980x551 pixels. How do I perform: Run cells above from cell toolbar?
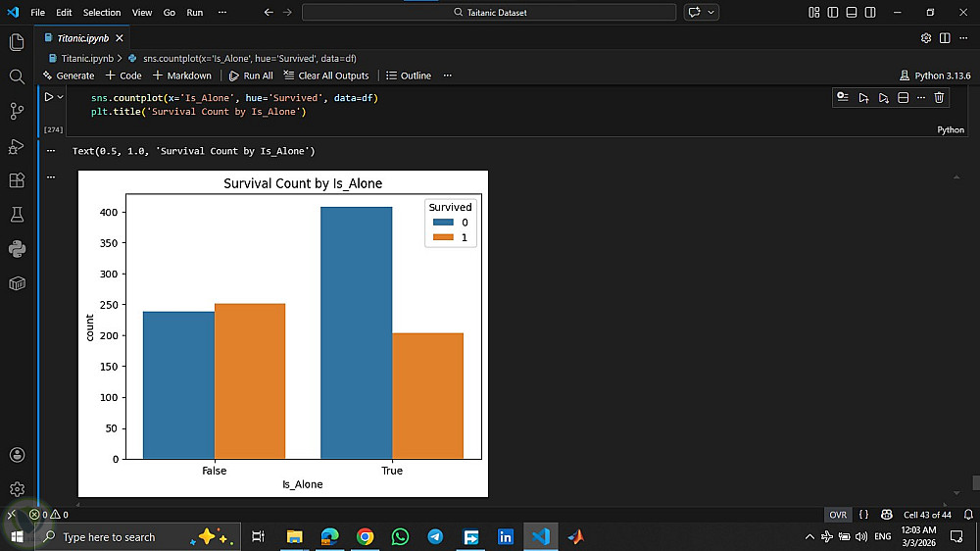tap(863, 98)
